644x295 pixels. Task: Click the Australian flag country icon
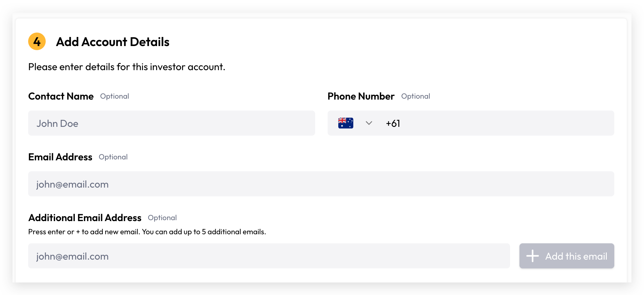(x=345, y=123)
